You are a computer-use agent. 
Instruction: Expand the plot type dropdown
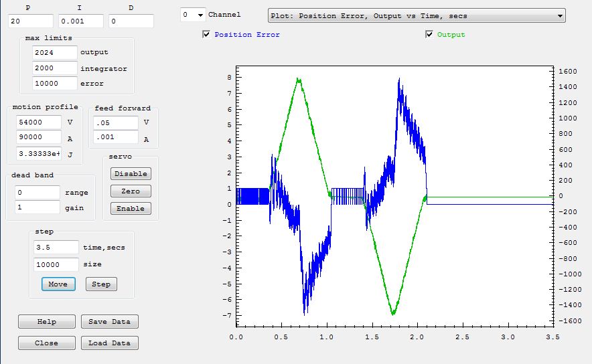tap(416, 15)
